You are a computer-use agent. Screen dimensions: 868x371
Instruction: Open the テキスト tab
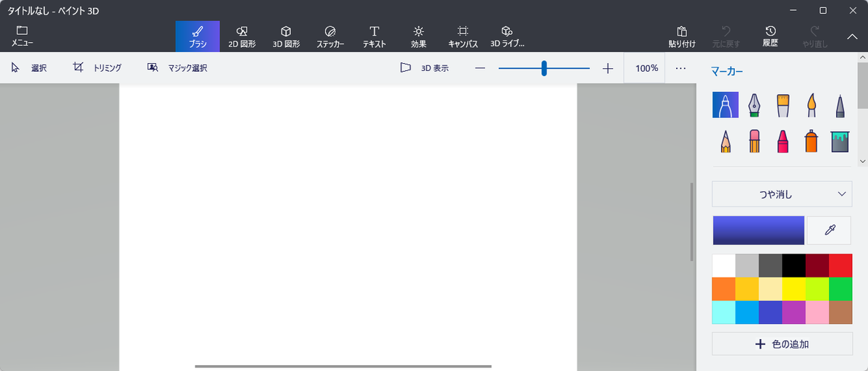(x=374, y=36)
